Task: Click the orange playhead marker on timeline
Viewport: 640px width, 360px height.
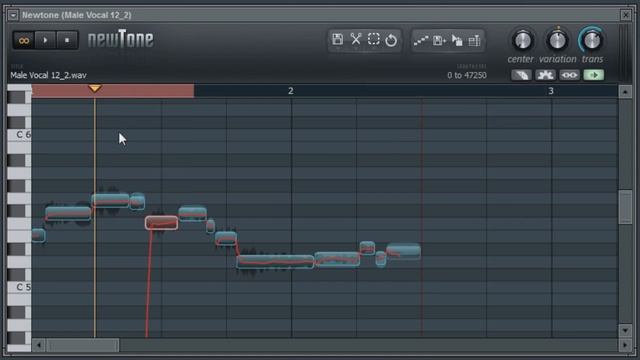Action: [95, 88]
